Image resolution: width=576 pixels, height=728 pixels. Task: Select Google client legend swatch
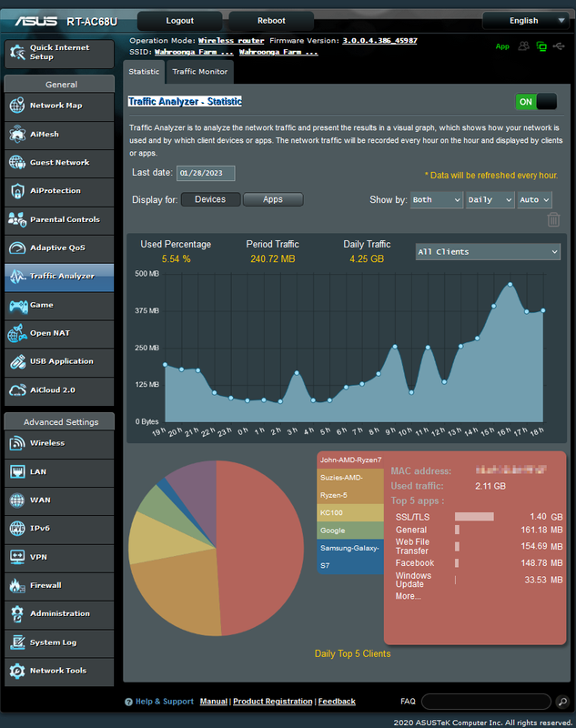pos(350,531)
